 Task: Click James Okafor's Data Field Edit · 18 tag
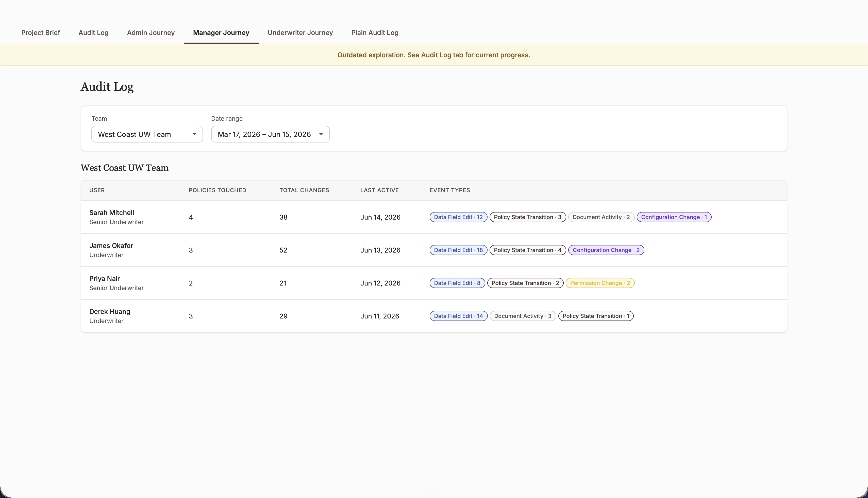(458, 250)
